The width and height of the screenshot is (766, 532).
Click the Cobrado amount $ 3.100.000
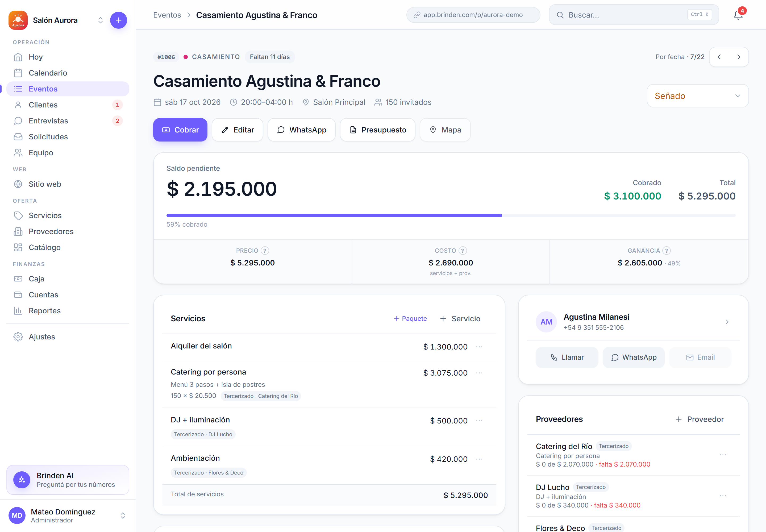coord(632,196)
